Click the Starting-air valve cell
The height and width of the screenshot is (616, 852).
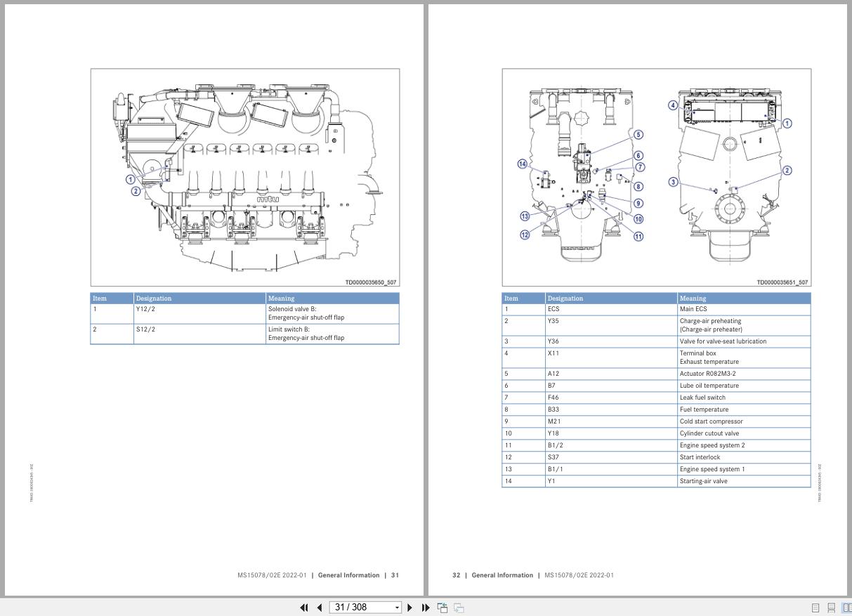pyautogui.click(x=744, y=481)
